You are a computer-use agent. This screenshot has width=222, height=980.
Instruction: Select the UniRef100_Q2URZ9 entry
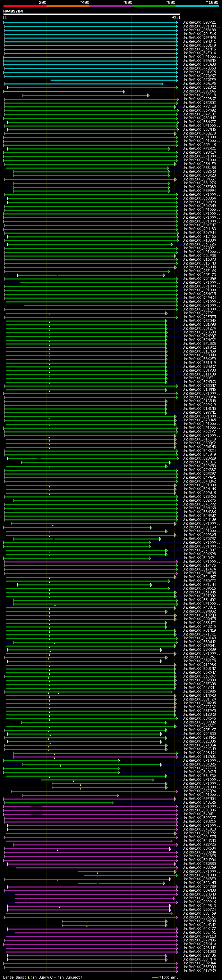click(199, 459)
